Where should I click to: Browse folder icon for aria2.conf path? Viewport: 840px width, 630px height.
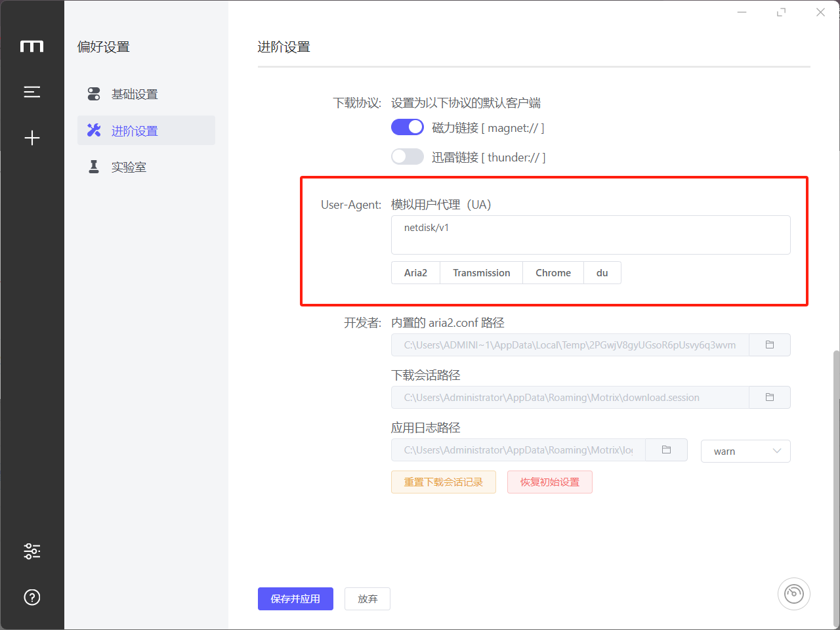pyautogui.click(x=770, y=345)
